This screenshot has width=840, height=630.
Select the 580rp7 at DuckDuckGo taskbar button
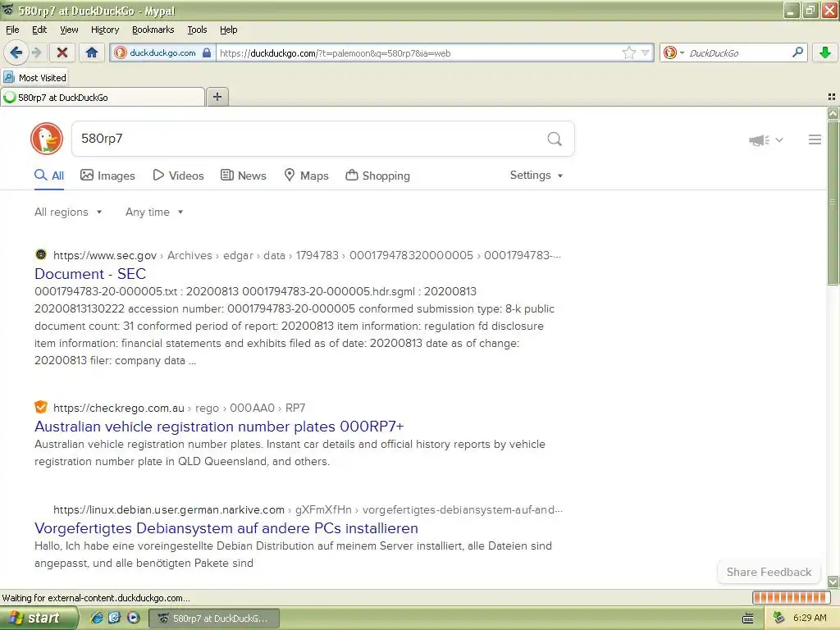(x=213, y=619)
